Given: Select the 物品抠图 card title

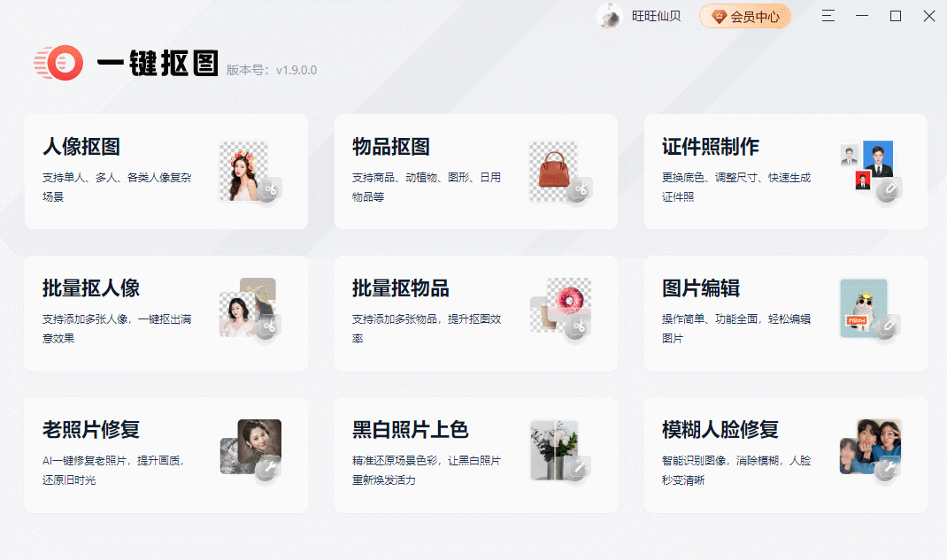Looking at the screenshot, I should pos(391,147).
